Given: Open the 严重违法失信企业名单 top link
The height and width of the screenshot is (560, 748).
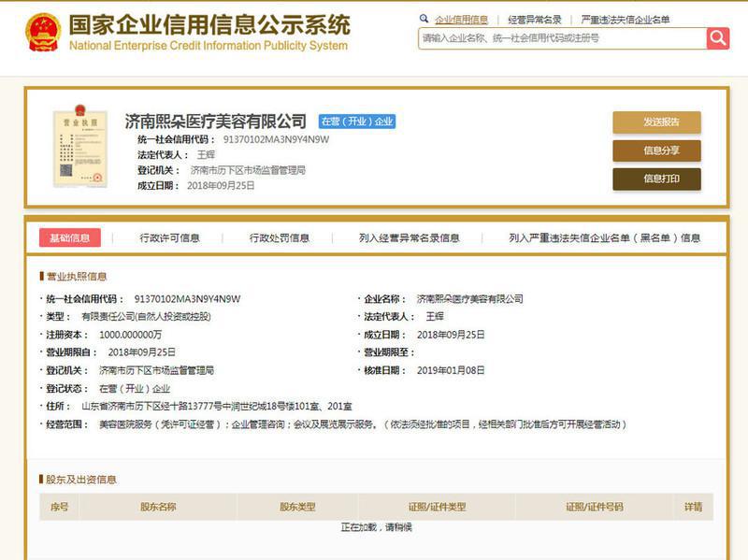Looking at the screenshot, I should pyautogui.click(x=625, y=19).
